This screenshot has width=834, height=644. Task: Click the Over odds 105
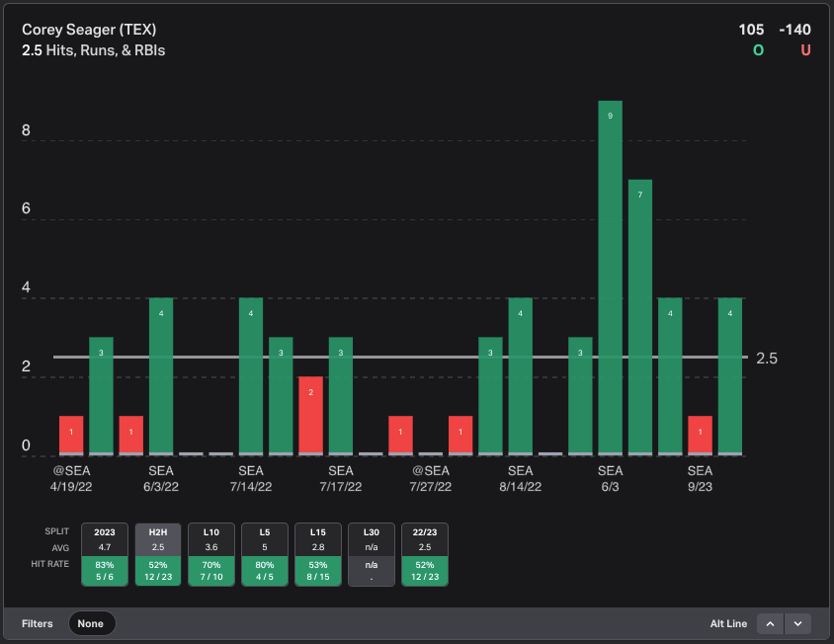(x=751, y=30)
